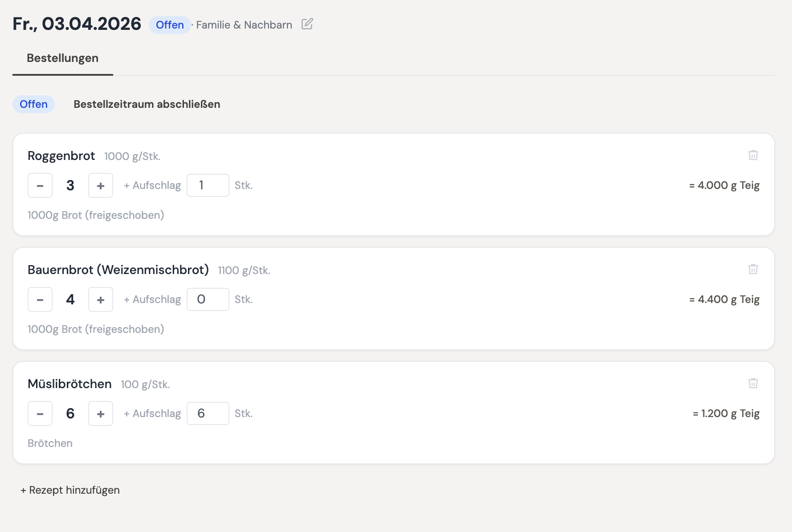Reduce Bauernbrot quantity with minus button
Screen dimensions: 792x532
pyautogui.click(x=40, y=299)
